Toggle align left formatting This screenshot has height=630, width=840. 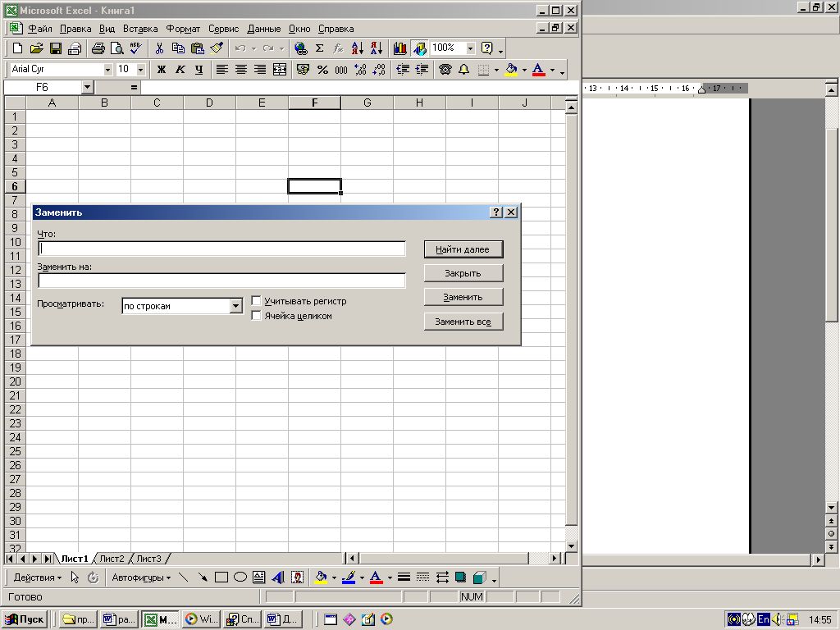pyautogui.click(x=221, y=69)
